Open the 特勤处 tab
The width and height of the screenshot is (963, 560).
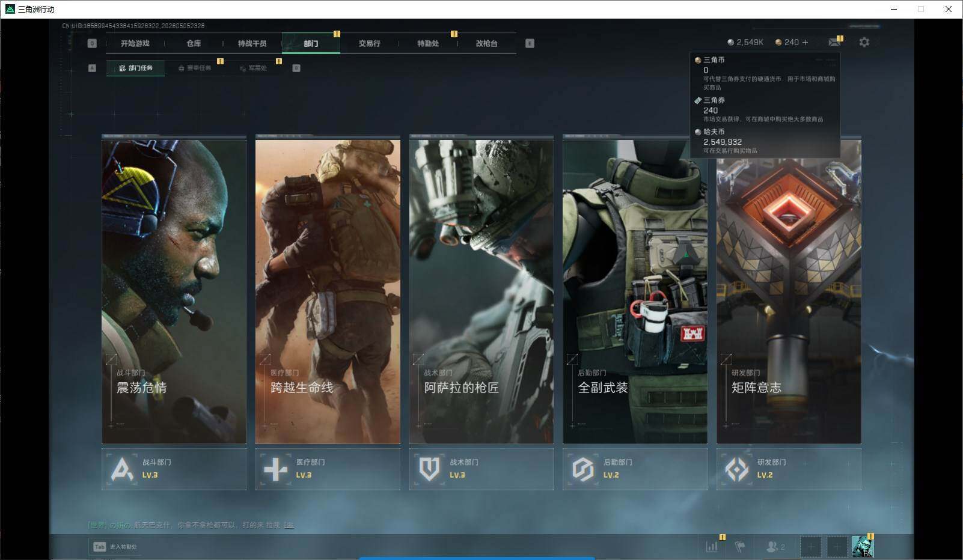click(428, 43)
